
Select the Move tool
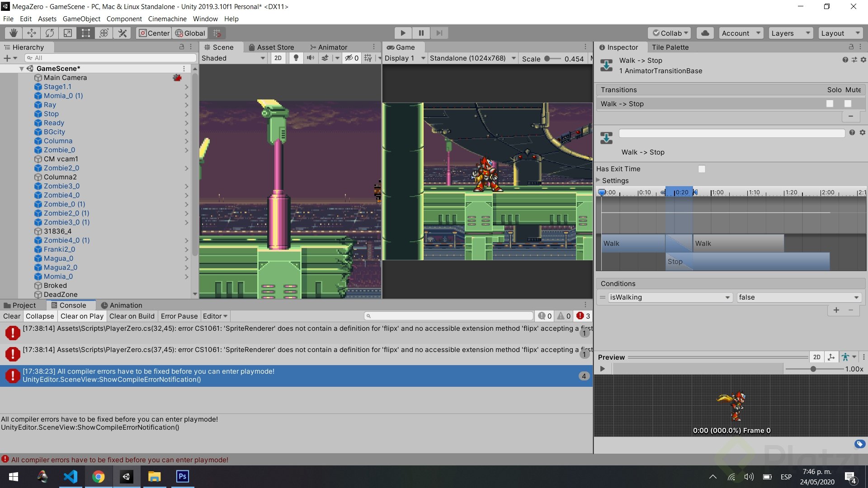pyautogui.click(x=32, y=33)
